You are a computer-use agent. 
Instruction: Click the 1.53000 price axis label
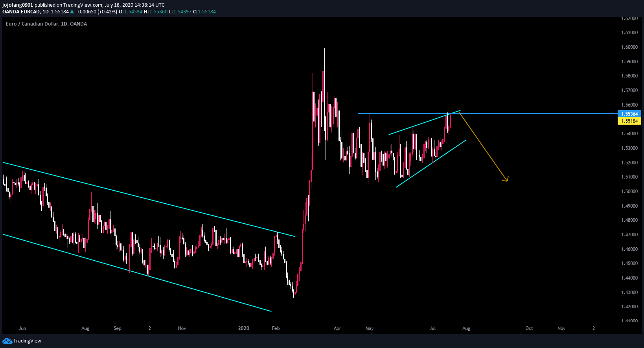click(x=629, y=148)
